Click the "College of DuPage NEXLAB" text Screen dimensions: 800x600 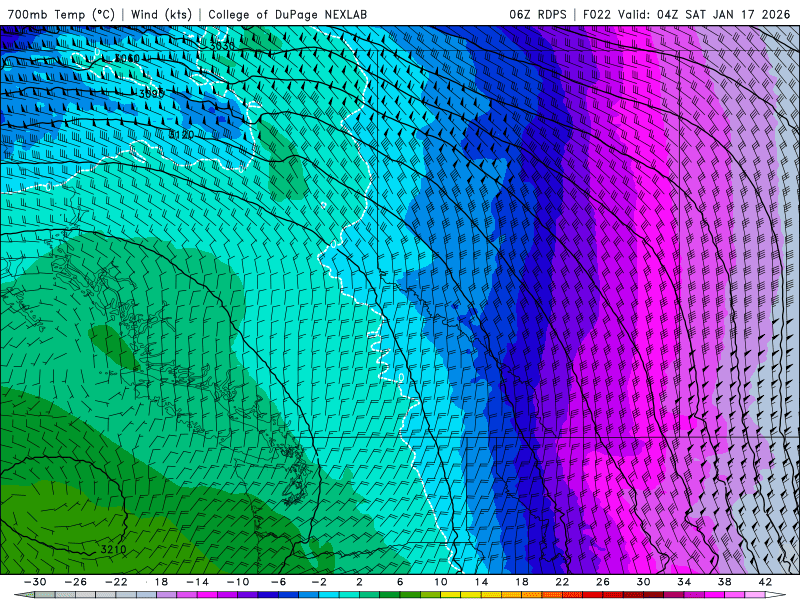287,14
